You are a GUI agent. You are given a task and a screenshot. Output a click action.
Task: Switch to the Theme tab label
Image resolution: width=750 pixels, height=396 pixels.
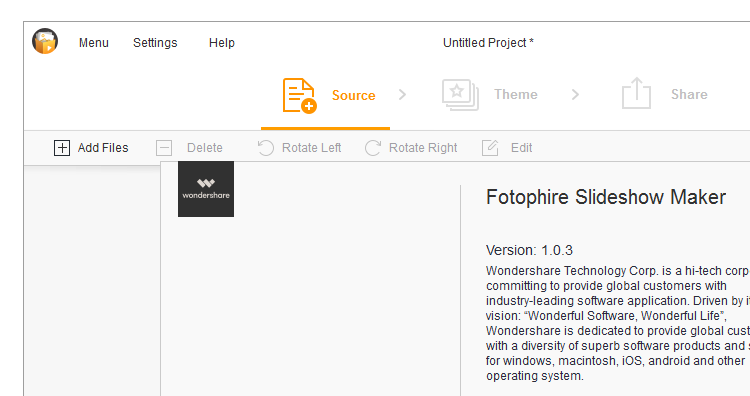(516, 94)
